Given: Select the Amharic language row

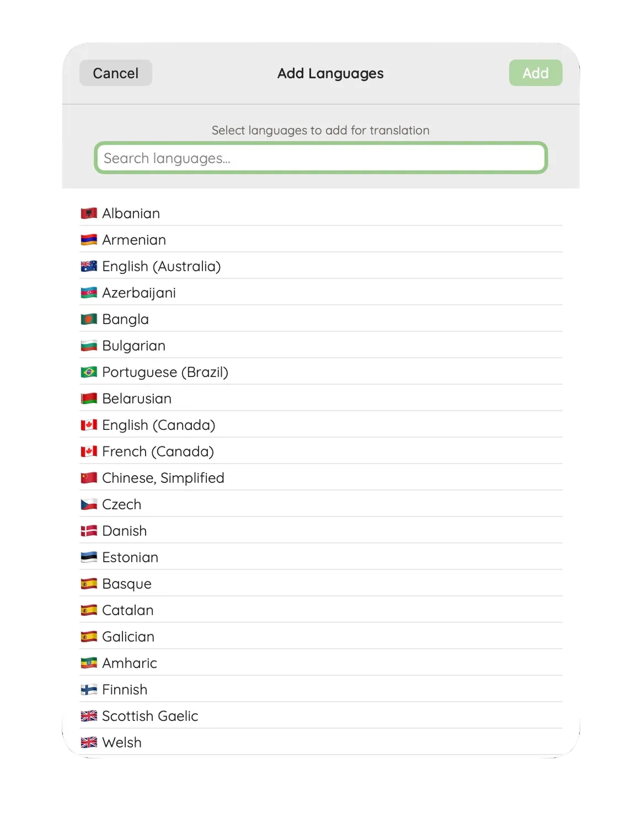Looking at the screenshot, I should click(x=321, y=663).
